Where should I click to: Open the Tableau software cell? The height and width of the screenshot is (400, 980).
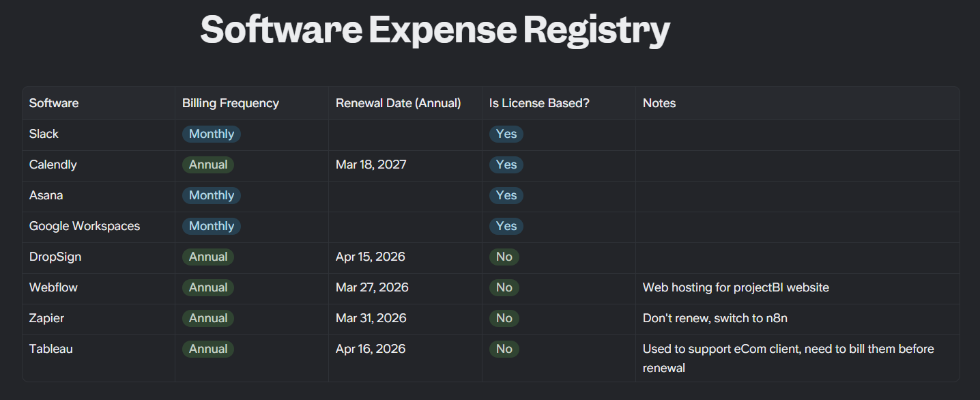pos(98,358)
